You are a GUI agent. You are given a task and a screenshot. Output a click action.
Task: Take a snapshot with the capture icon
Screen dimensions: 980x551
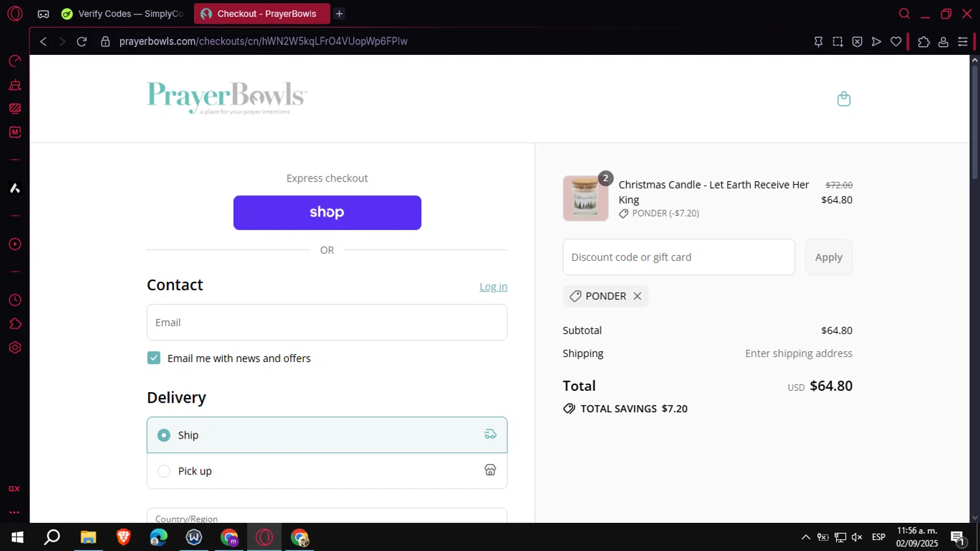838,41
